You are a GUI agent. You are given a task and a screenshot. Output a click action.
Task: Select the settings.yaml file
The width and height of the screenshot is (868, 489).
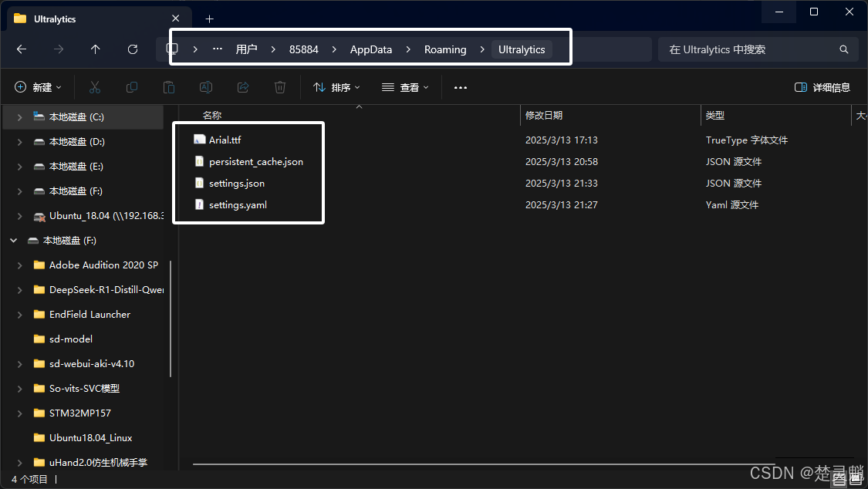[238, 204]
